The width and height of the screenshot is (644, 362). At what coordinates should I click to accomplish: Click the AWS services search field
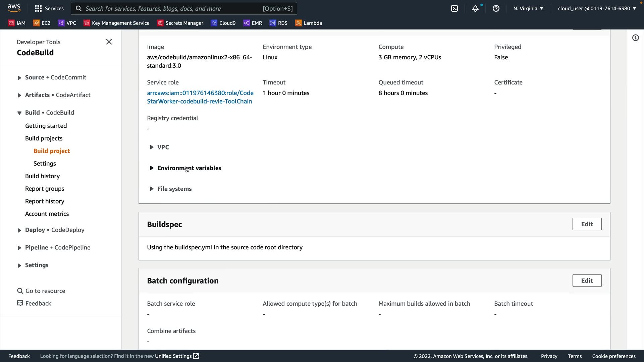click(x=184, y=8)
